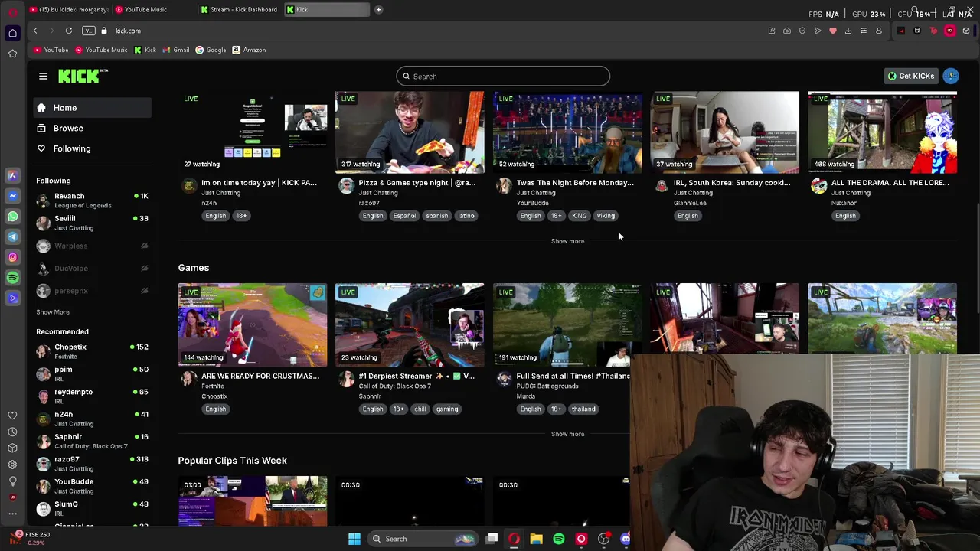Open the IRL South Korea stream thumbnail
This screenshot has width=980, height=551.
tap(724, 132)
